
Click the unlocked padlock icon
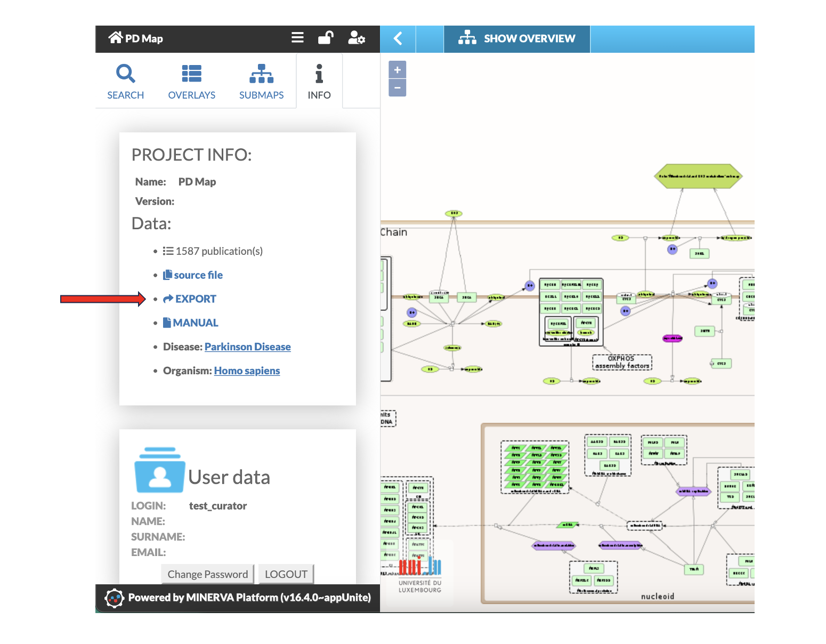326,37
